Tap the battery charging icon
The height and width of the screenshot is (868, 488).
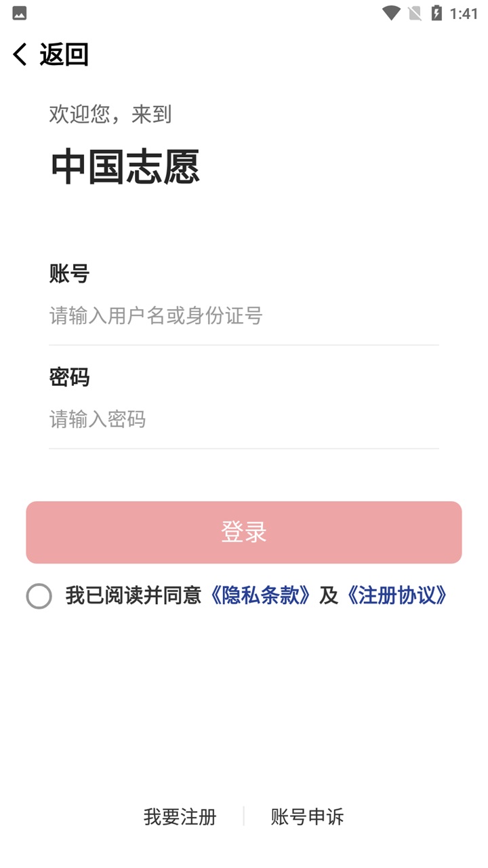click(x=436, y=13)
